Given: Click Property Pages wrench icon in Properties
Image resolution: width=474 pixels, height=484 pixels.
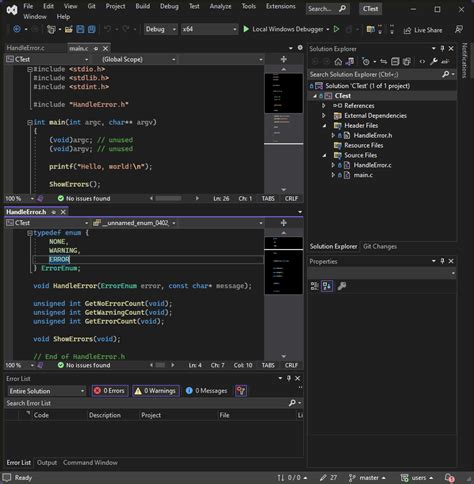Looking at the screenshot, I should [x=342, y=286].
